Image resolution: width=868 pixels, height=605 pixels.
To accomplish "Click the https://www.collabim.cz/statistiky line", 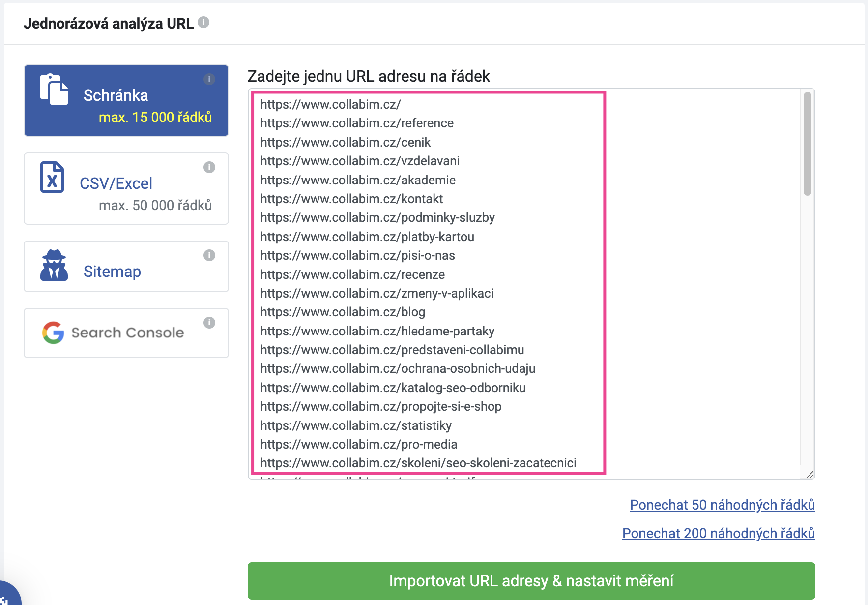I will pyautogui.click(x=356, y=425).
